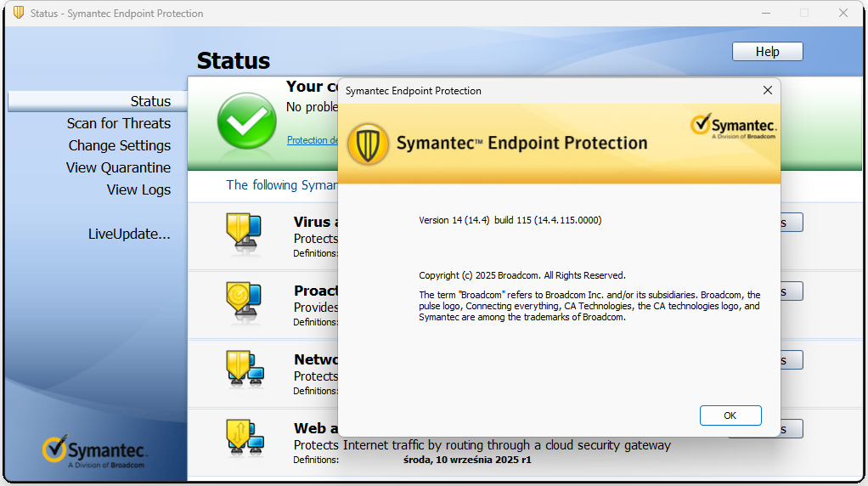Image resolution: width=868 pixels, height=486 pixels.
Task: Click 'Protects Internet traffic by routing' description
Action: tap(482, 445)
